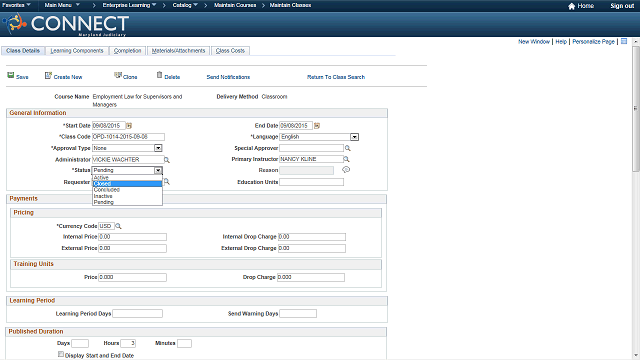
Task: Click the Administrator lookup magnifier
Action: (167, 160)
